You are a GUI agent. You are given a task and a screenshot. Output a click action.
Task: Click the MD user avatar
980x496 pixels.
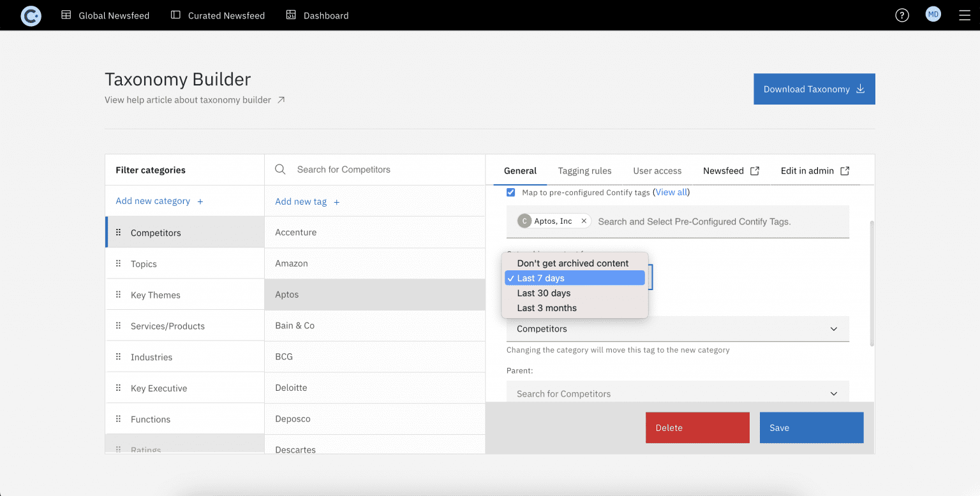tap(933, 15)
